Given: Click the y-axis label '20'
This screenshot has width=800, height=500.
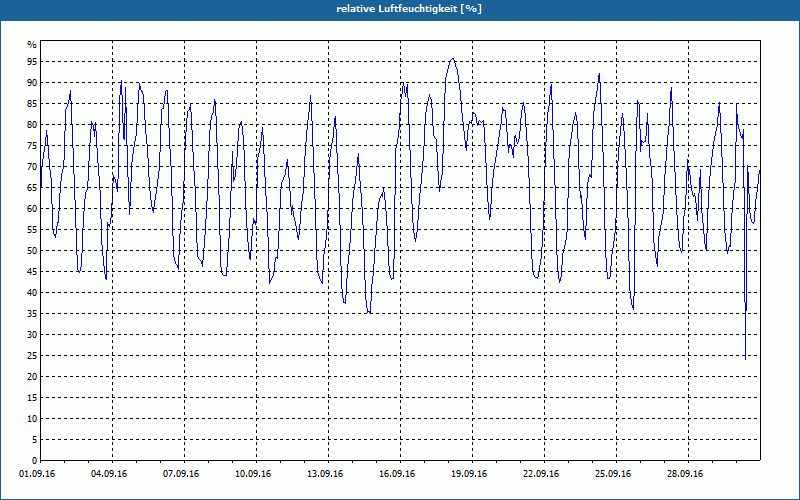Looking at the screenshot, I should [x=32, y=377].
